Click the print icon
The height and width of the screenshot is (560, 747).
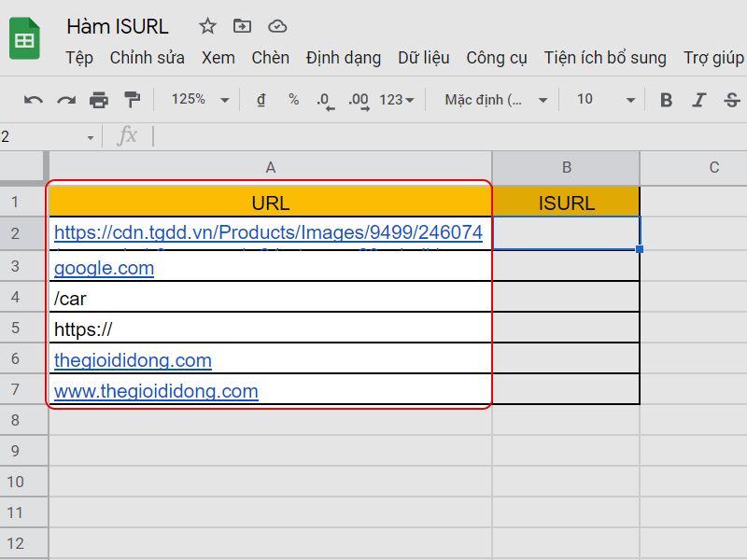click(99, 100)
